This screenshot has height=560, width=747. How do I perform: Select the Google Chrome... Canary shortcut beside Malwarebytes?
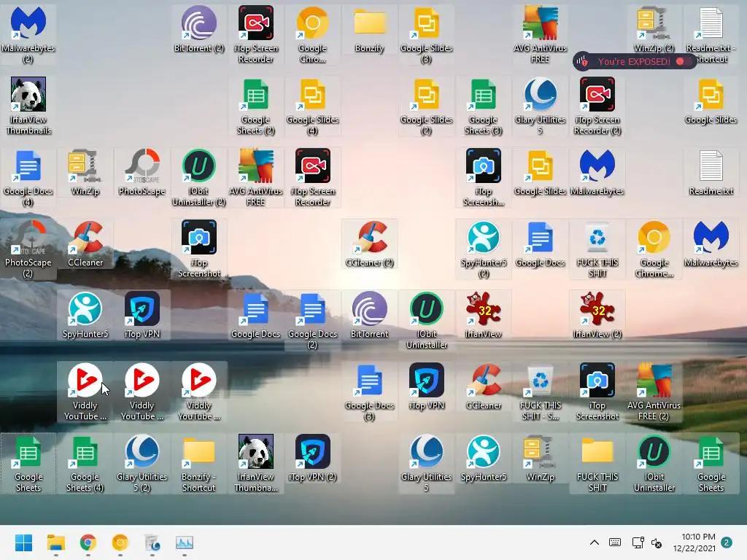tap(654, 249)
